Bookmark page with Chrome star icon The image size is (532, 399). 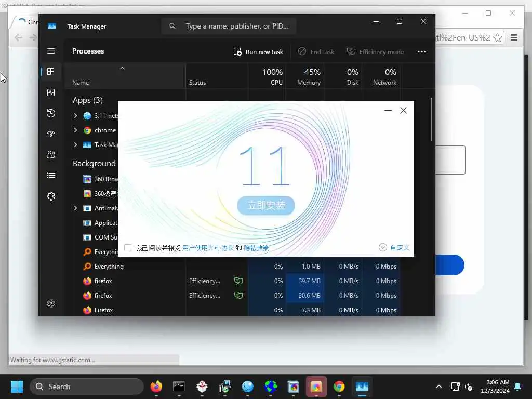coord(497,37)
